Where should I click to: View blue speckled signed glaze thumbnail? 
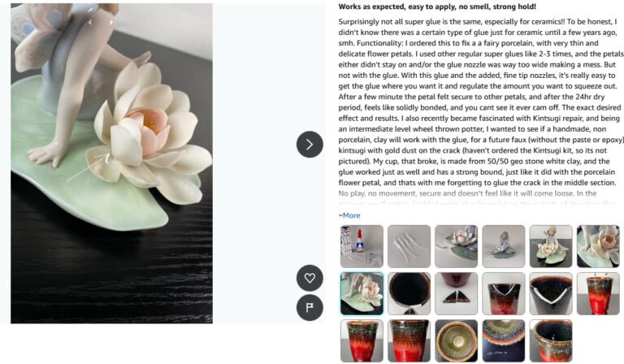pos(504,341)
